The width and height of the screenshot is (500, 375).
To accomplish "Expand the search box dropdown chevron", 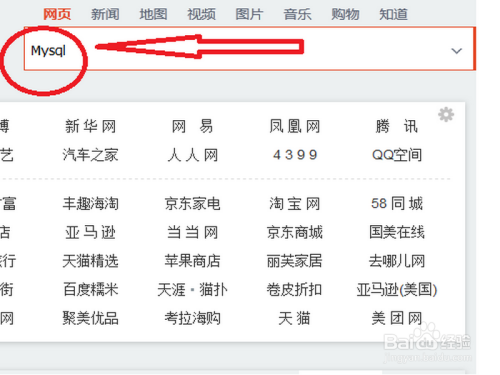I will pos(456,51).
